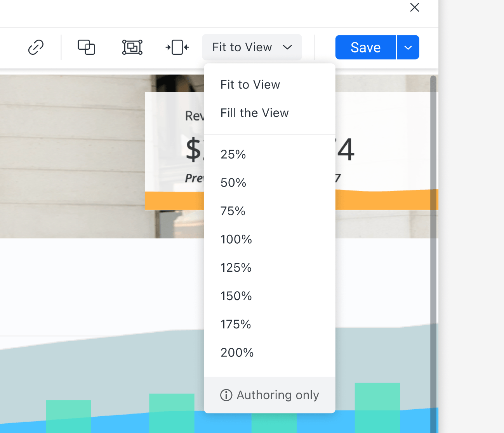The image size is (504, 433).
Task: Click the Authoring only label
Action: [278, 395]
